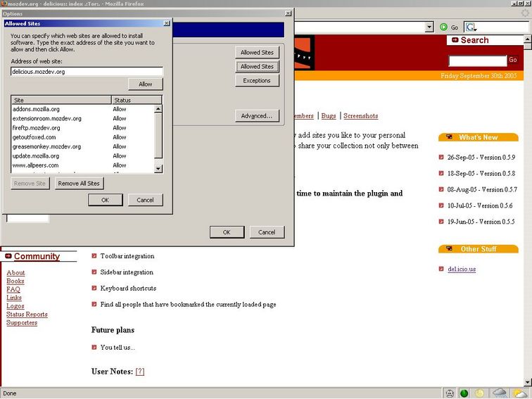
Task: Open the FAQ link under Community
Action: click(x=13, y=289)
